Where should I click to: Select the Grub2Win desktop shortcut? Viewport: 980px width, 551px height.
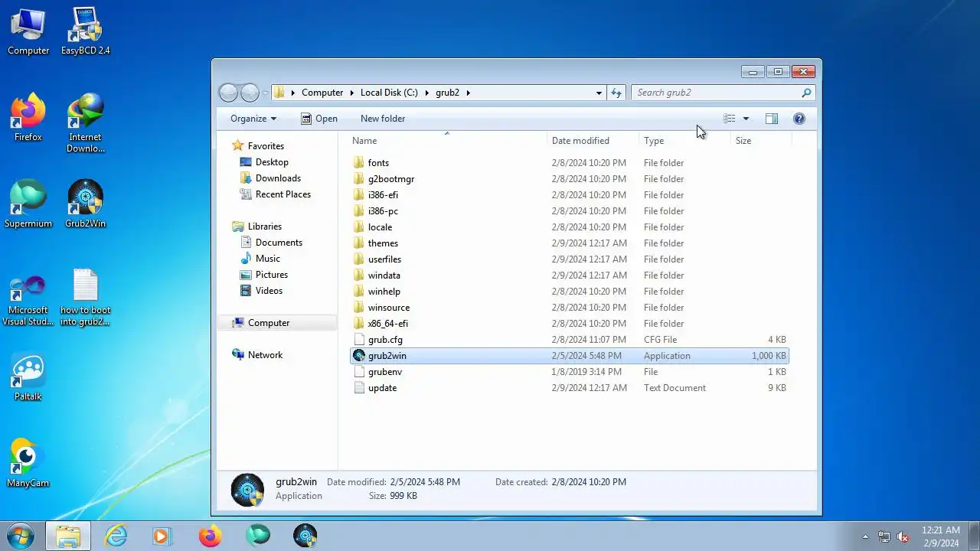85,205
